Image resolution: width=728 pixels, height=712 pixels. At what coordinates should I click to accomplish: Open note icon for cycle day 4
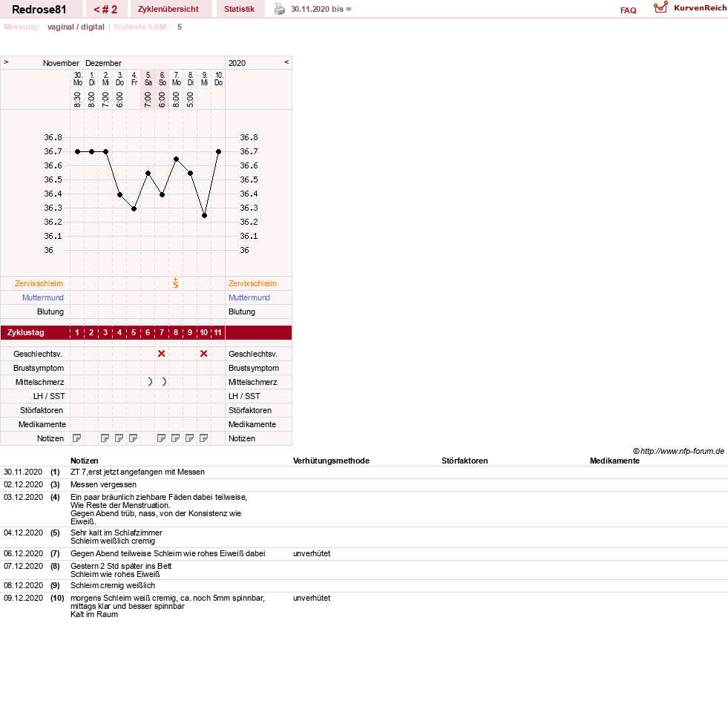(119, 438)
